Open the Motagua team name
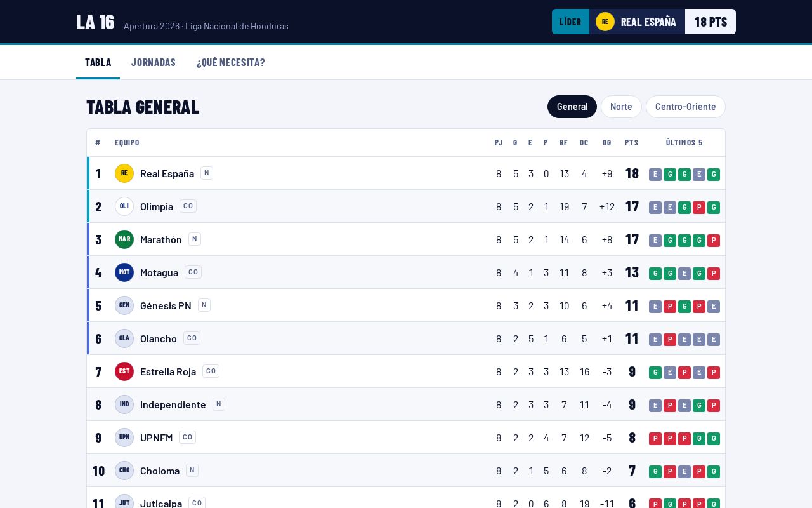Viewport: 812px width, 508px height. pos(159,272)
